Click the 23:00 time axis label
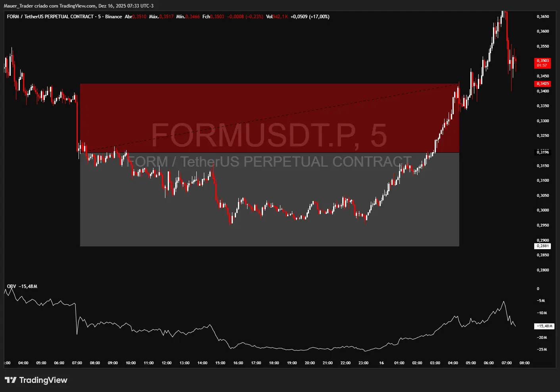 coord(363,363)
